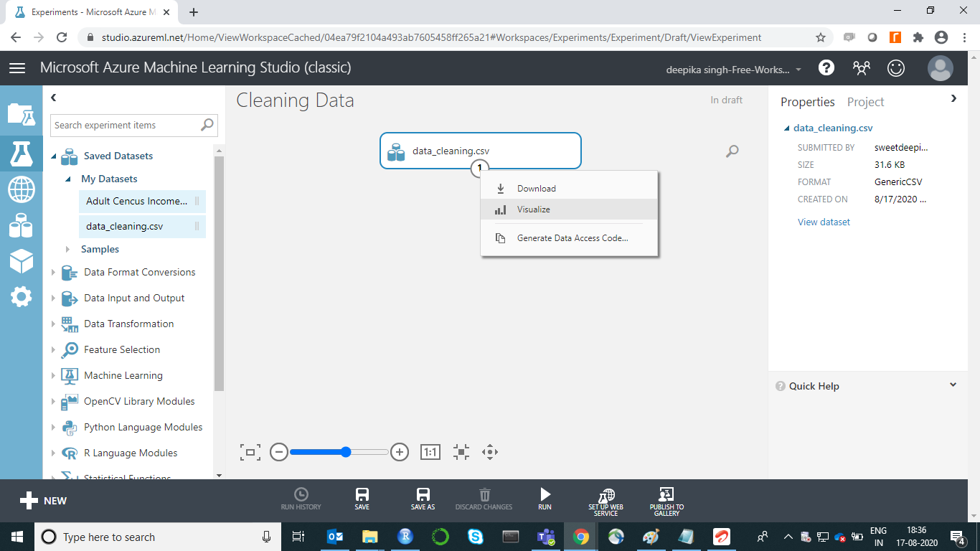Collapse the Saved Datasets tree node
Image resolution: width=980 pixels, height=551 pixels.
pos(54,156)
